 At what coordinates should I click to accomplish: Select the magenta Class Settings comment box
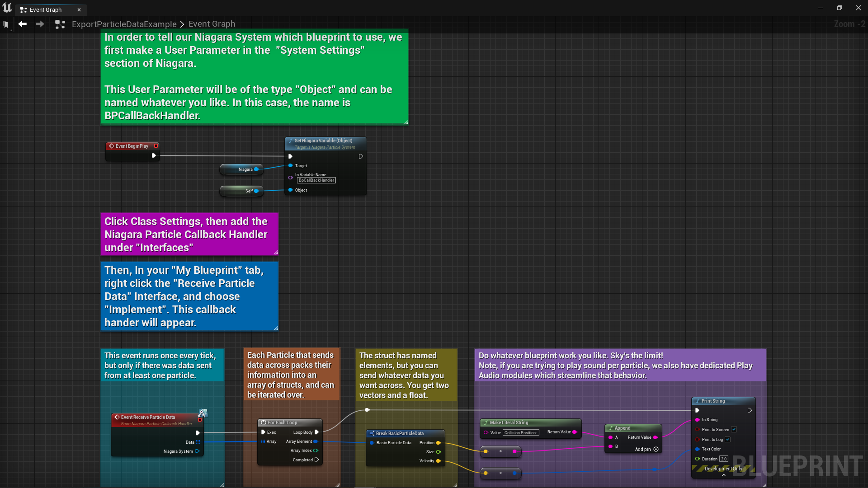189,234
